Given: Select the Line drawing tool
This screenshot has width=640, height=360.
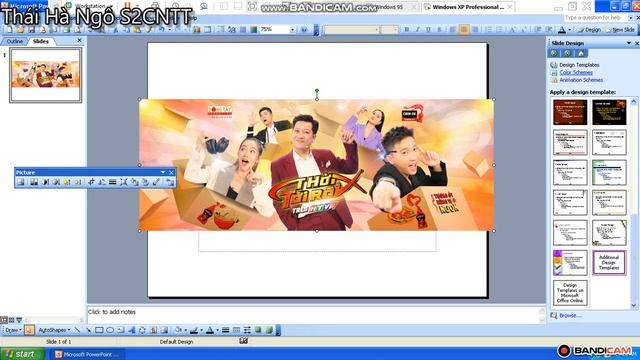Looking at the screenshot, I should 78,330.
